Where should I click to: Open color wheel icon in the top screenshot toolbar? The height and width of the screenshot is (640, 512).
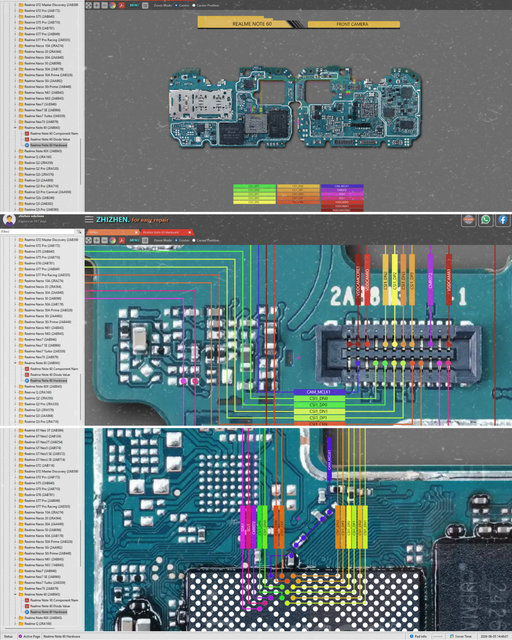point(112,5)
